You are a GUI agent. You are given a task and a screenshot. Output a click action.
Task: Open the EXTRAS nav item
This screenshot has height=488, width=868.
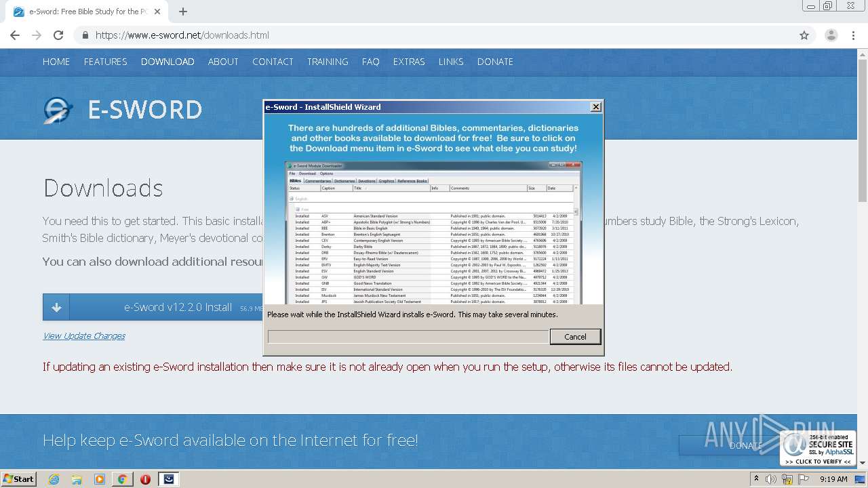[409, 62]
